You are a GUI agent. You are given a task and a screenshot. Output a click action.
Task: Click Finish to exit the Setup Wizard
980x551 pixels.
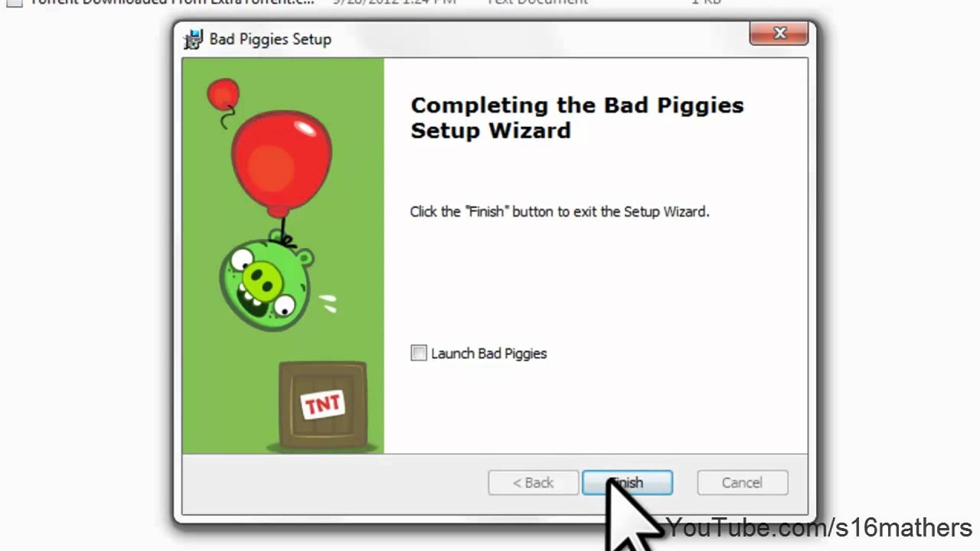tap(627, 483)
